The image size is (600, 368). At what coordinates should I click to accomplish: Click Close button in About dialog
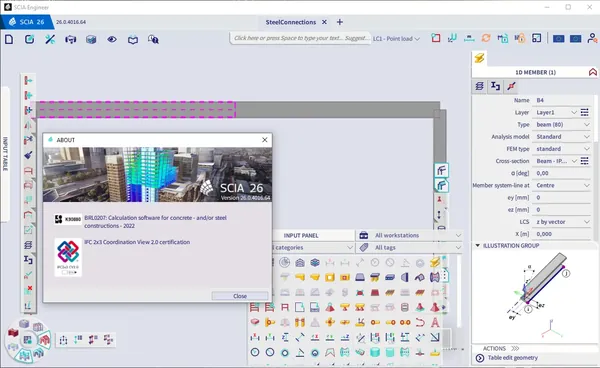tap(240, 296)
